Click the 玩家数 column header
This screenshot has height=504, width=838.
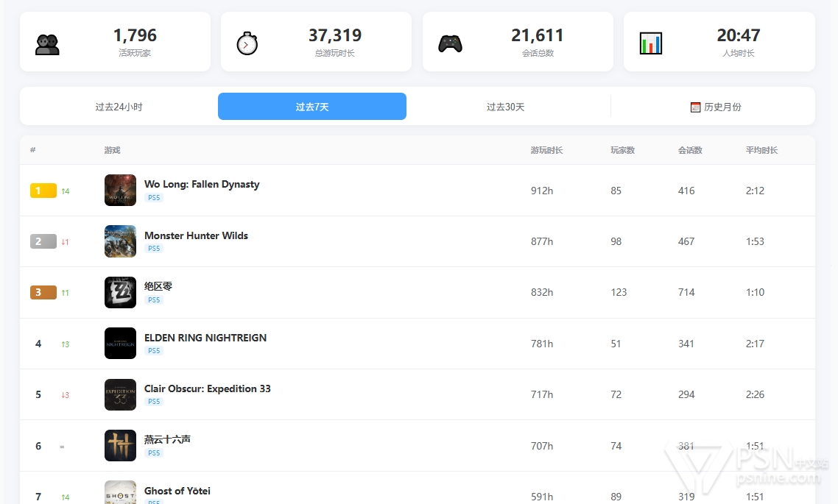click(622, 150)
